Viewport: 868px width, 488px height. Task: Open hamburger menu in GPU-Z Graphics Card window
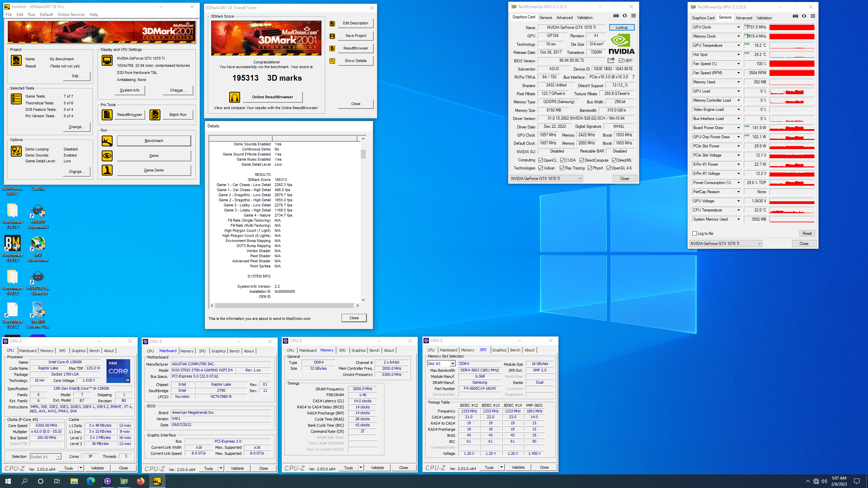[x=633, y=16]
